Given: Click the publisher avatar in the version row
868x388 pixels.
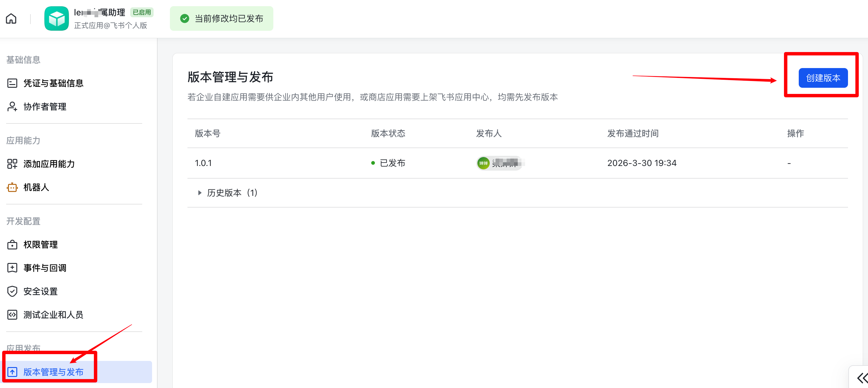Looking at the screenshot, I should tap(483, 163).
